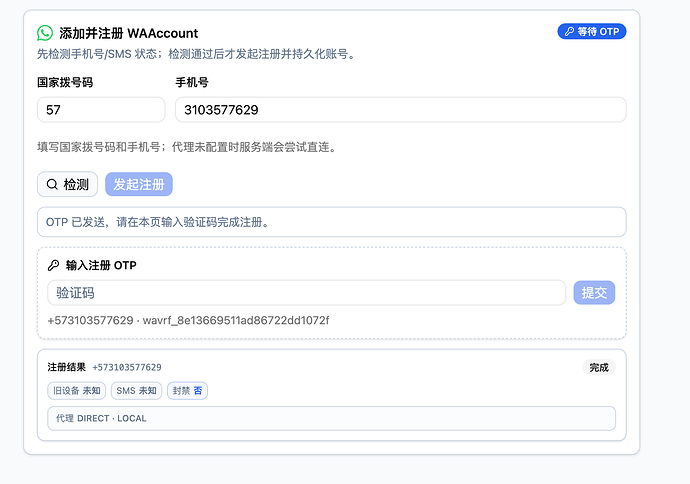This screenshot has width=690, height=484.
Task: Click the 等待 OTP status badge
Action: tap(591, 31)
